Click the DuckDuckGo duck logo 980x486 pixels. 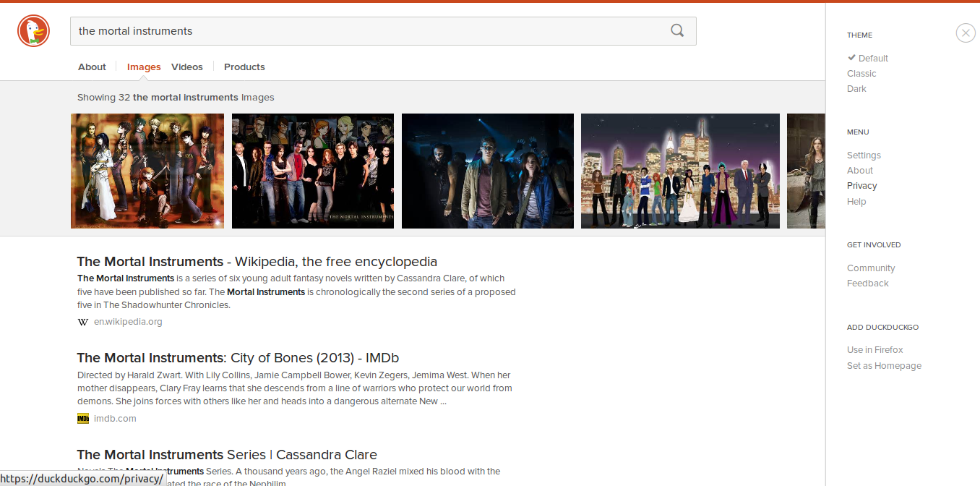(x=33, y=31)
